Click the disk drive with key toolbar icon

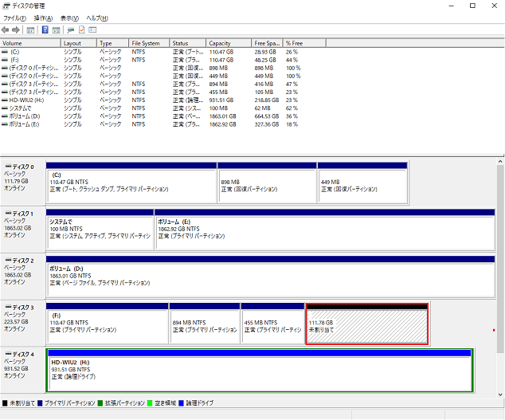[71, 30]
